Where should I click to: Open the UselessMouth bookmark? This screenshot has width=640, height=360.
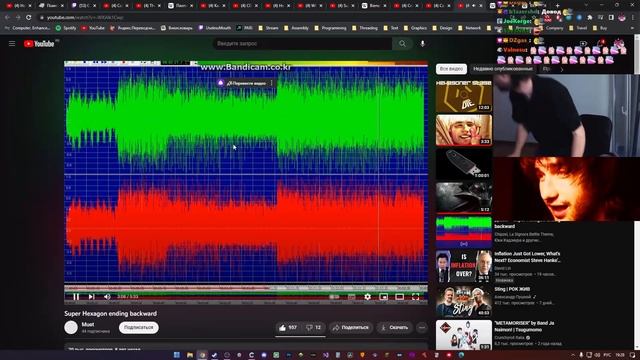point(215,28)
